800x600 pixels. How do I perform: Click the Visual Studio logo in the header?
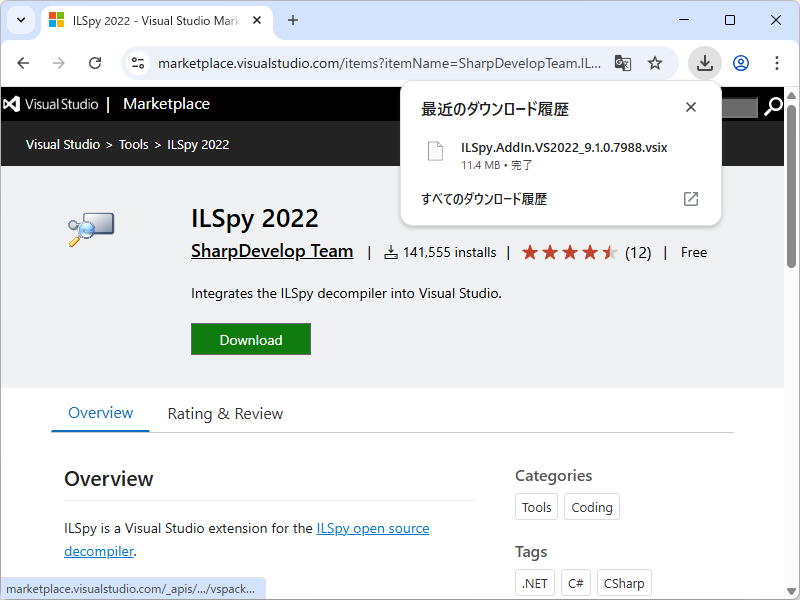click(12, 104)
